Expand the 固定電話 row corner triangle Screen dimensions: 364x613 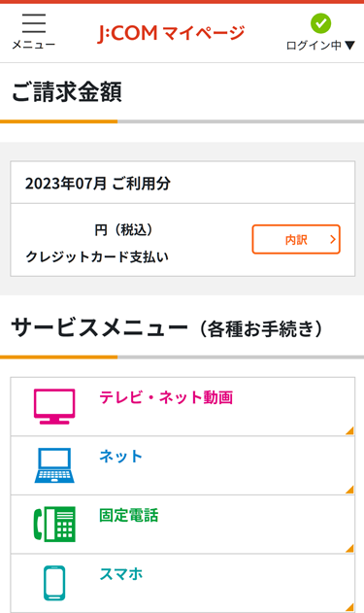click(350, 548)
